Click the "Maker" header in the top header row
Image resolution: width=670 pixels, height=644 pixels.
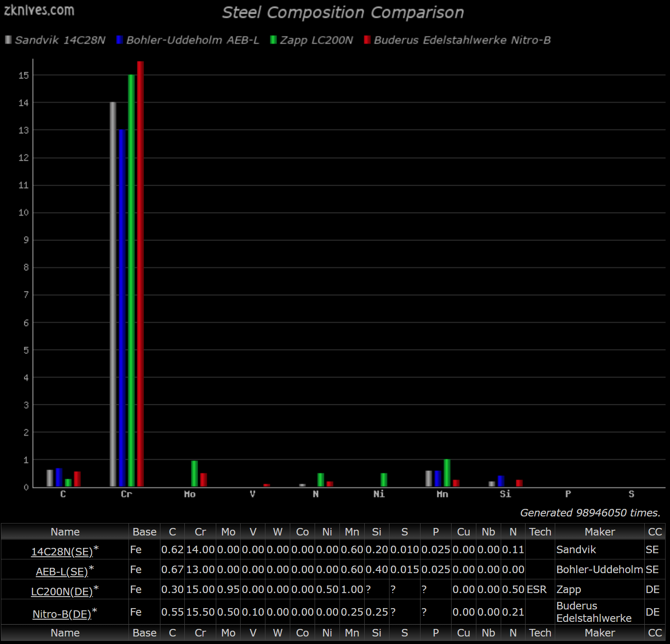point(600,531)
